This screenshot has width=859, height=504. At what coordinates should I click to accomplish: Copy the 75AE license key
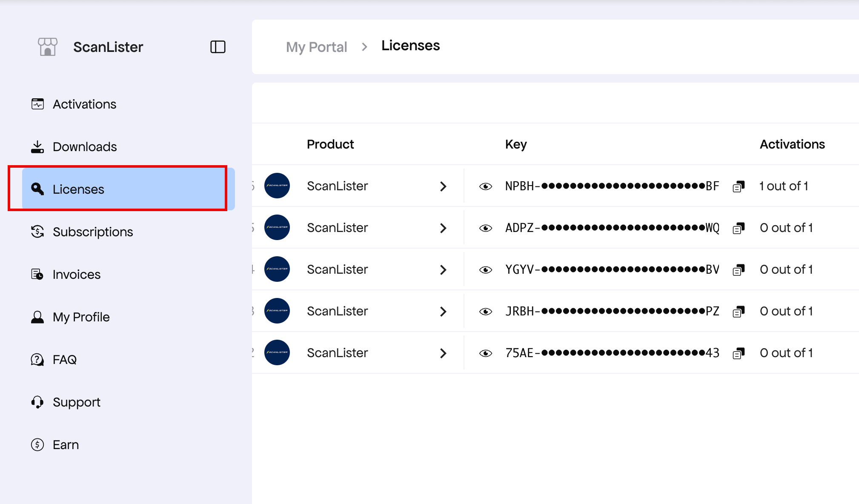point(739,353)
